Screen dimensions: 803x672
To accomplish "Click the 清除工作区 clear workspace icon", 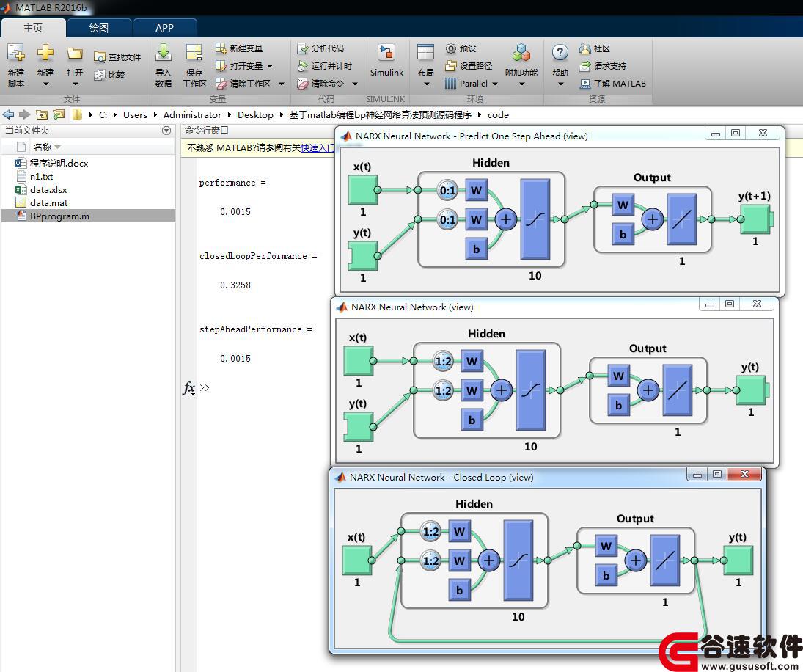I will point(221,84).
